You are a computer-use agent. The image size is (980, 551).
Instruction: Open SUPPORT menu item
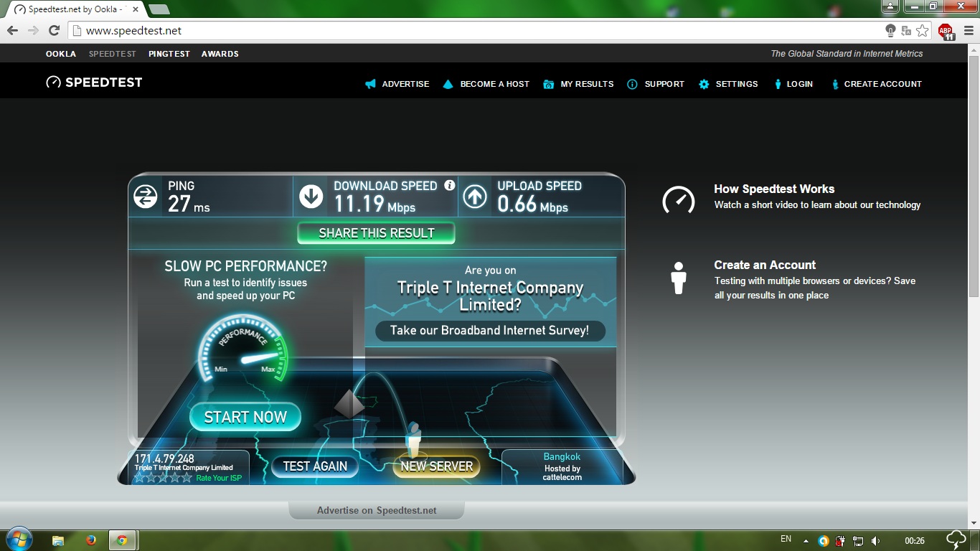click(x=664, y=84)
